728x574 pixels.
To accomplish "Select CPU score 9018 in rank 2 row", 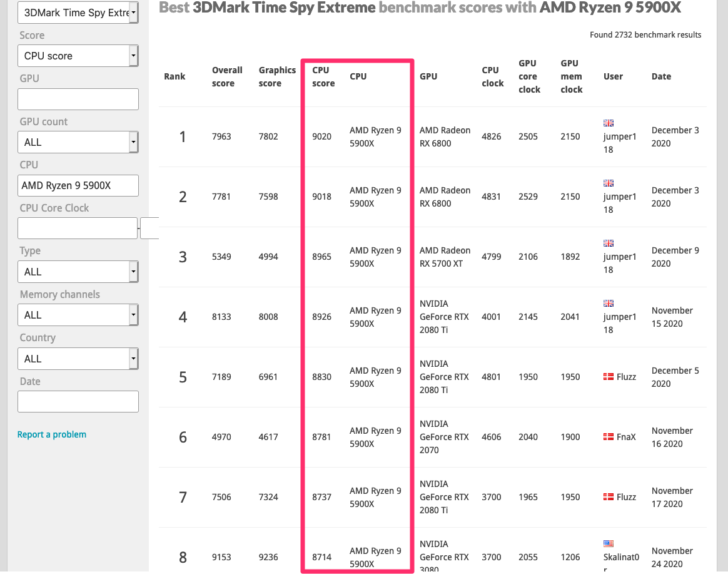I will [321, 197].
